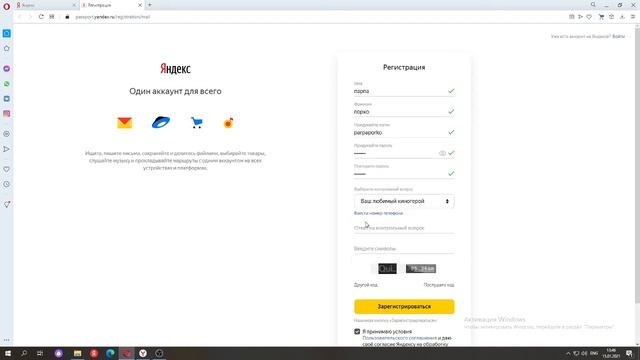Screen dimensions: 640x360
Task: Open the three-dots sidebar setup icon
Action: [x=7, y=340]
